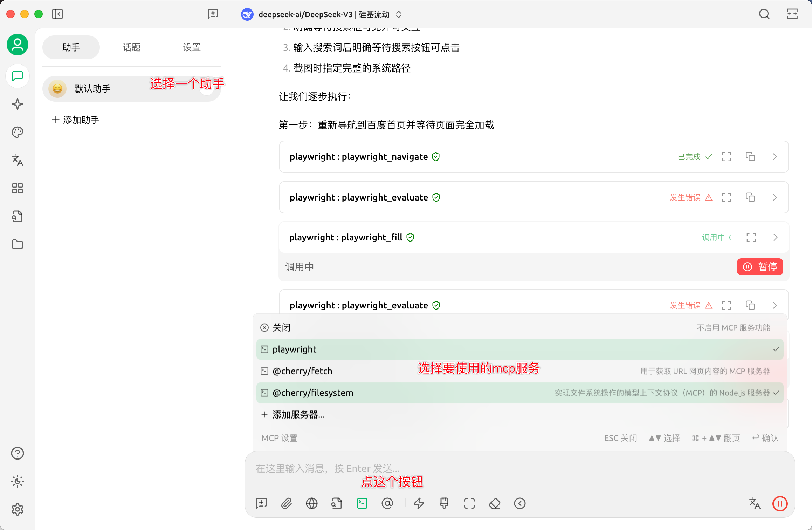Click the message input field
812x530 pixels.
coord(520,468)
